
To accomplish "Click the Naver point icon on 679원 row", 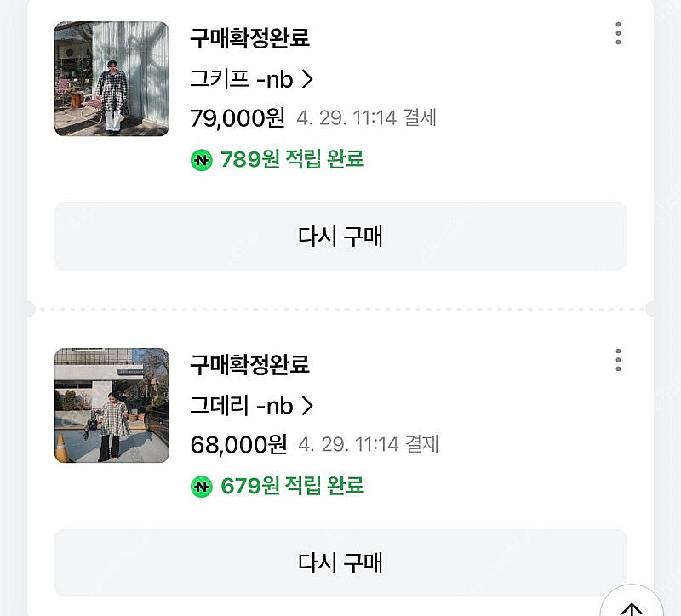I will point(202,487).
